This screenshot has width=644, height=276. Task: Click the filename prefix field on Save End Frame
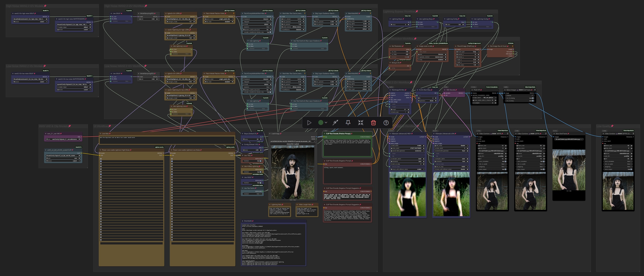(569, 139)
